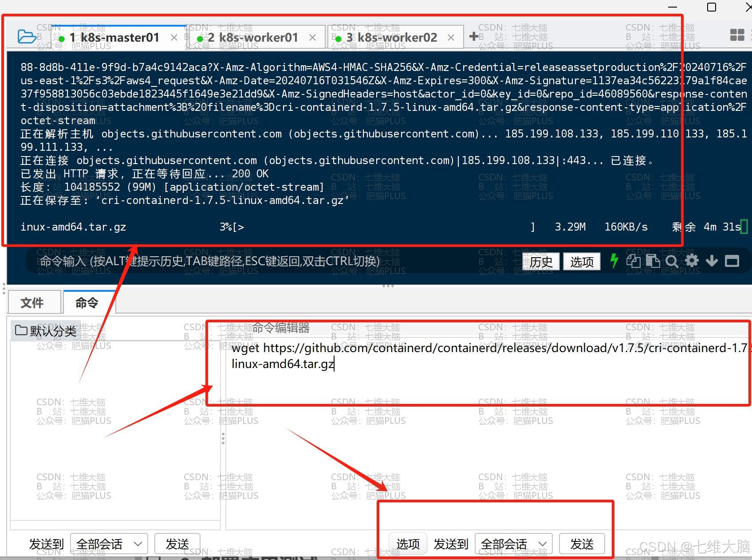Screen dimensions: 752x560
Task: Click the 'octet-stream' terminal line
Action: [58, 121]
